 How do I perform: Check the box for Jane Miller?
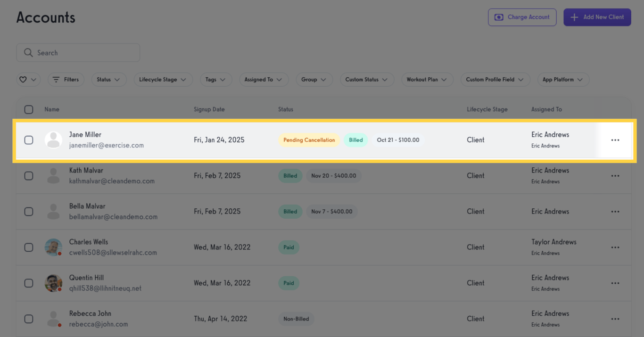tap(29, 140)
